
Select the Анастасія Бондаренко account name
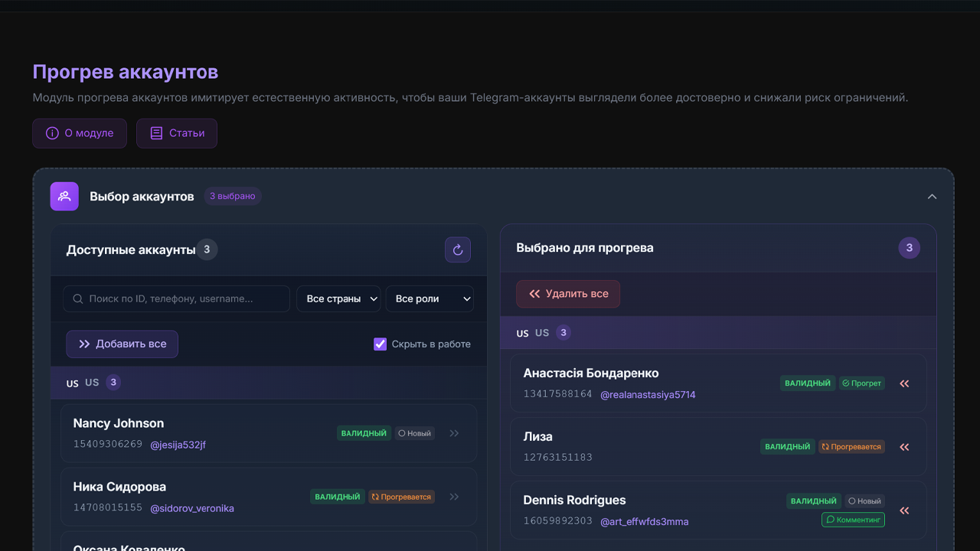591,373
